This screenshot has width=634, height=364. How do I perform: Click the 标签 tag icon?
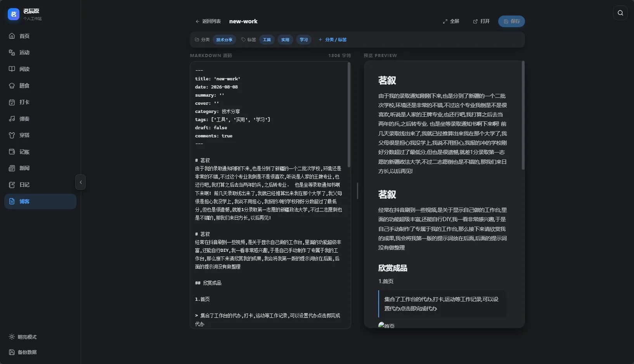click(244, 40)
